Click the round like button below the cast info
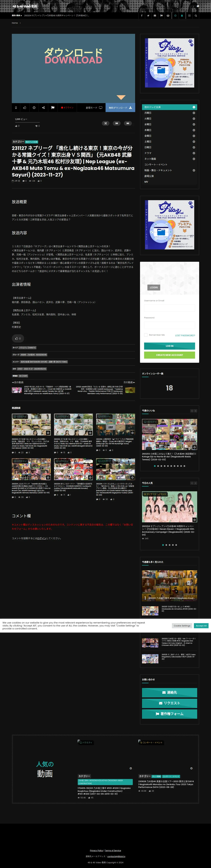This screenshot has width=211, height=868. pyautogui.click(x=18, y=338)
